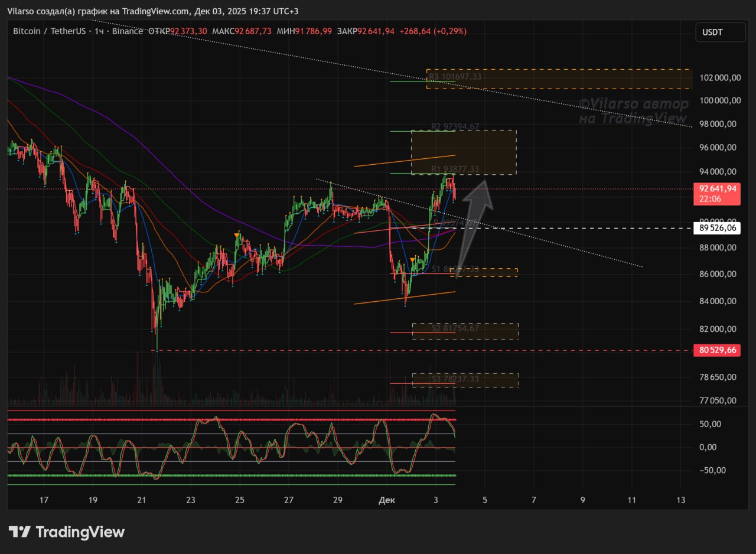Select the S3 78237.33 support label
Viewport: 756px width, 554px height.
455,379
